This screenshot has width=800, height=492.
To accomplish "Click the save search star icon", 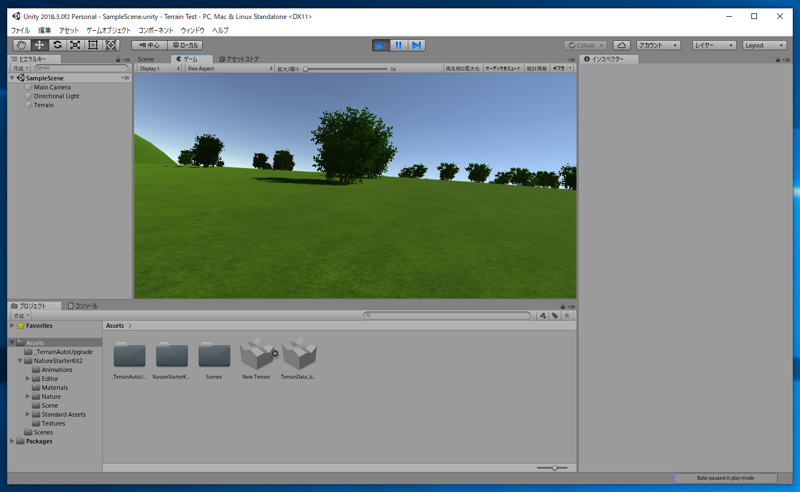I will coord(566,315).
